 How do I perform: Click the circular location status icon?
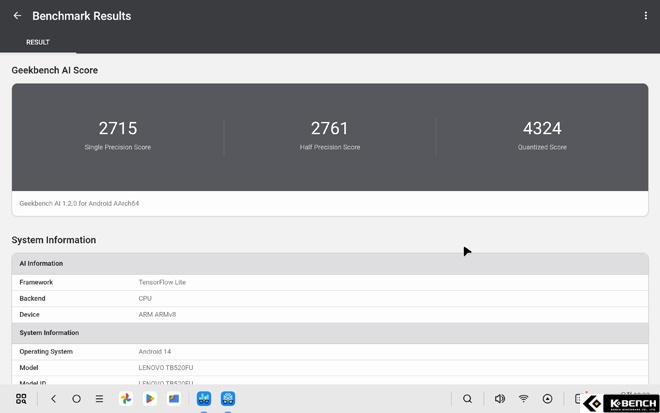[x=548, y=399]
